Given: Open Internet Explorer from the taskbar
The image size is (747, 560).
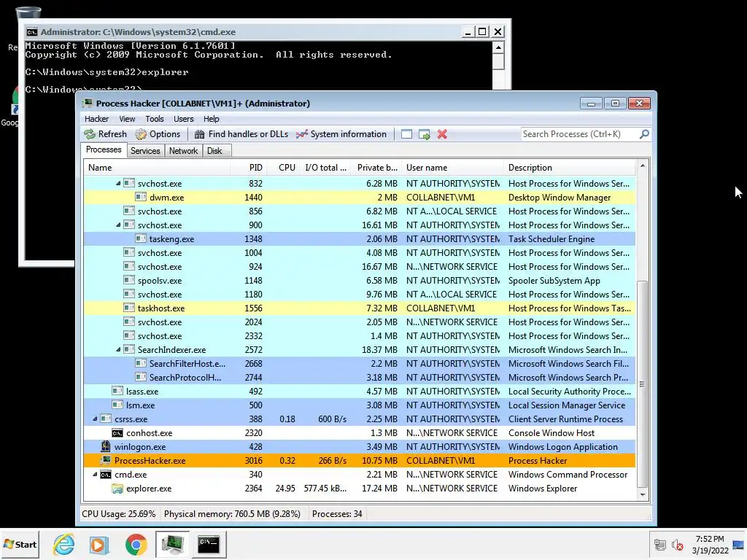Looking at the screenshot, I should [x=64, y=544].
